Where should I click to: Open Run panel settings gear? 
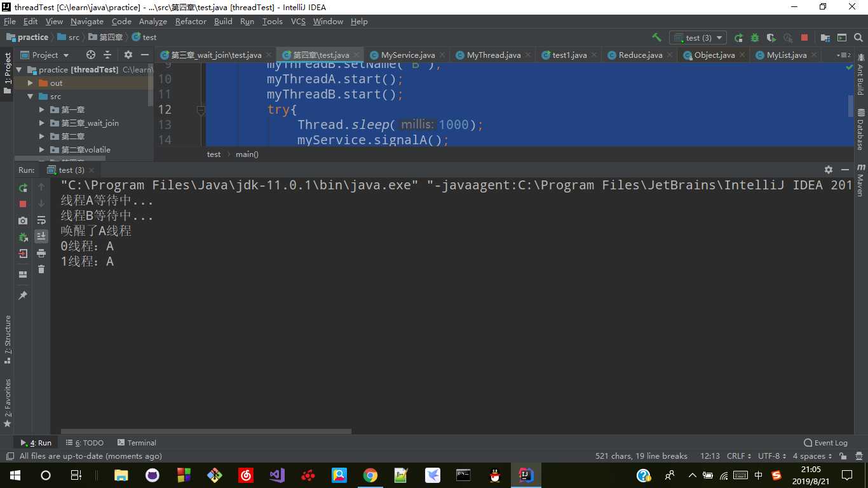[x=829, y=170]
